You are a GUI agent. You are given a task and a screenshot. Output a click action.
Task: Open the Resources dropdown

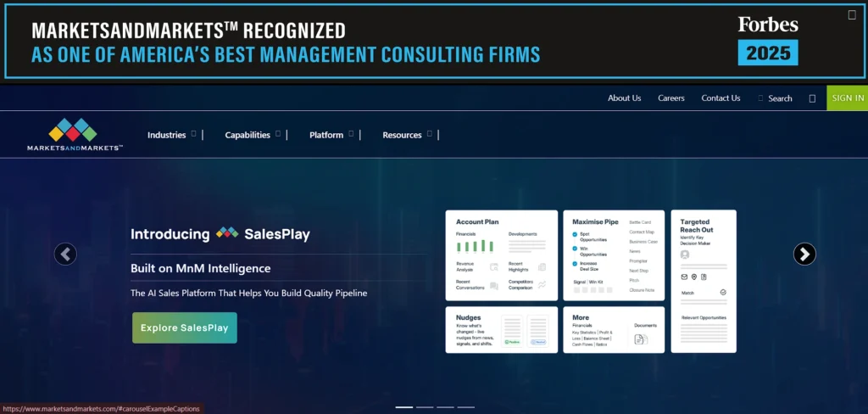(407, 135)
